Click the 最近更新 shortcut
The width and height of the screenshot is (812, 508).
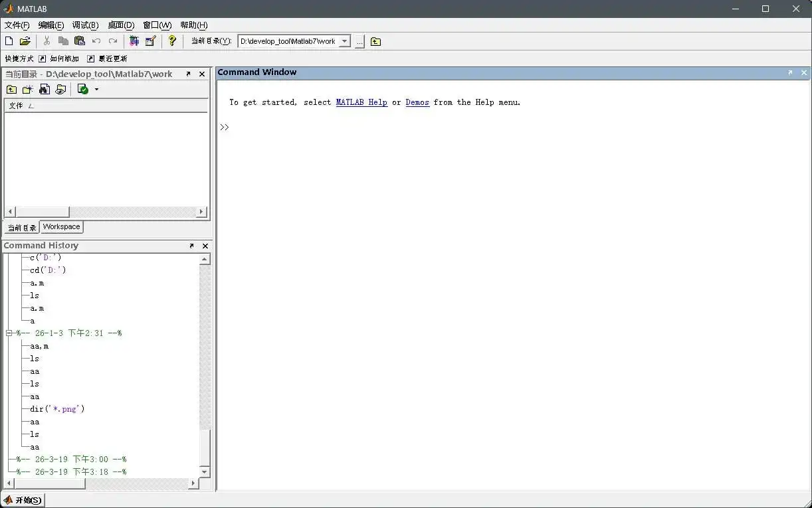[107, 58]
